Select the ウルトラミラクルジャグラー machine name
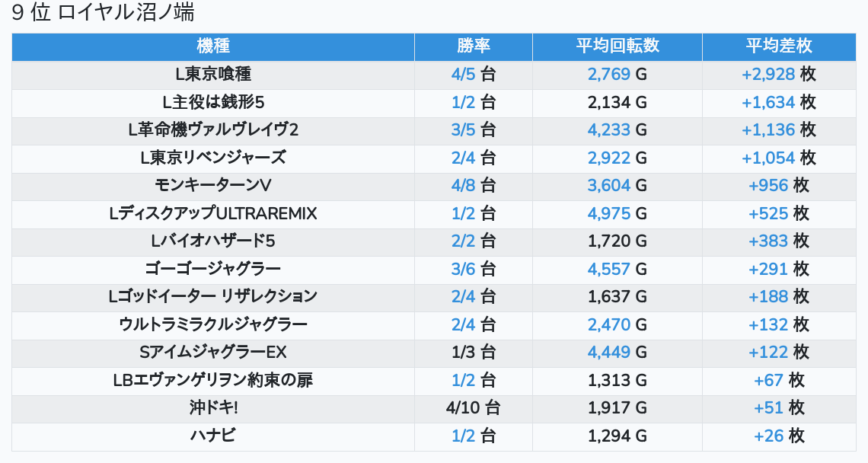The height and width of the screenshot is (463, 868). [213, 324]
